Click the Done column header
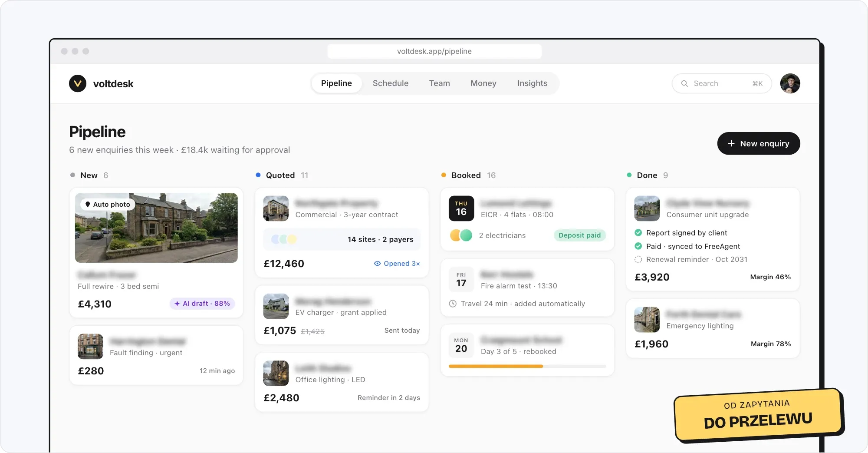Image resolution: width=868 pixels, height=453 pixels. pos(648,175)
